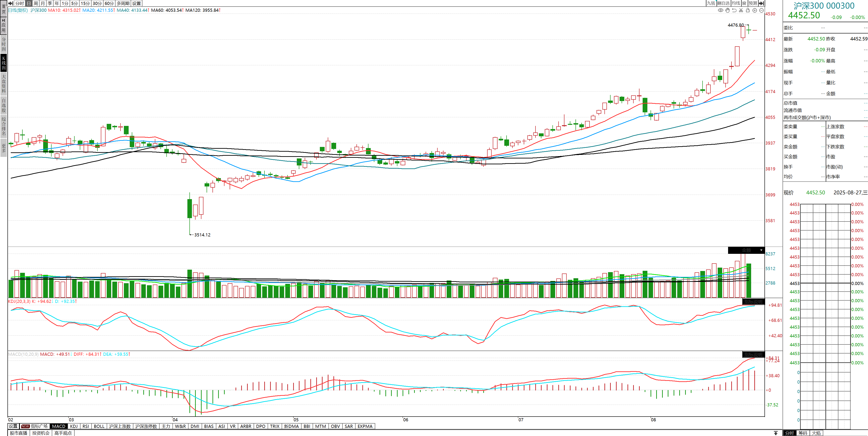The height and width of the screenshot is (436, 868).
Task: Click the undo arrow icon above chart
Action: pos(734,10)
